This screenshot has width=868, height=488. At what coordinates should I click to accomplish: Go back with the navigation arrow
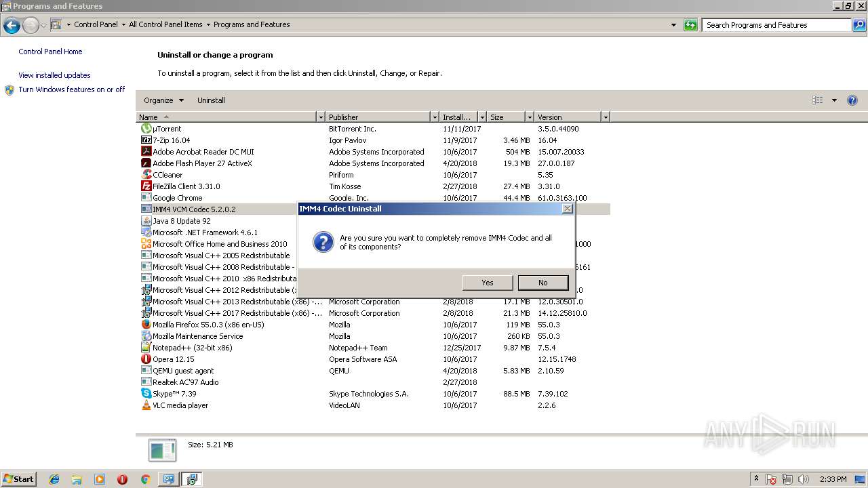12,26
